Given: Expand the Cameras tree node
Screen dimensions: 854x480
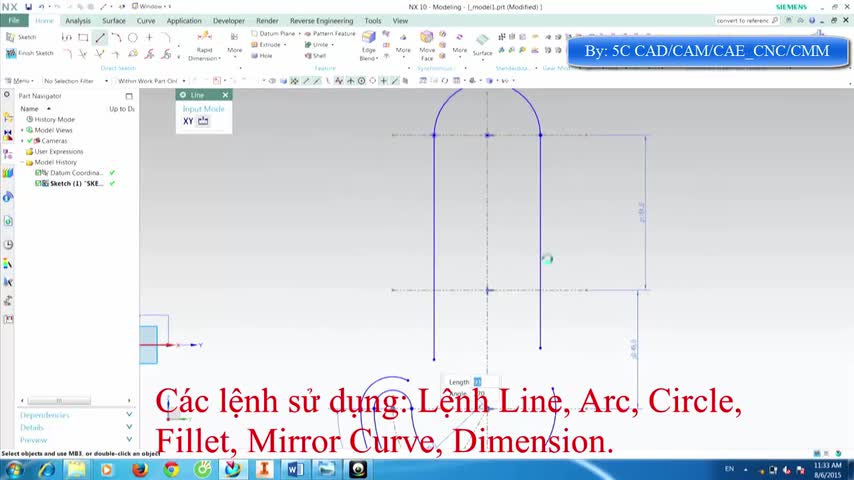Looking at the screenshot, I should [x=22, y=141].
